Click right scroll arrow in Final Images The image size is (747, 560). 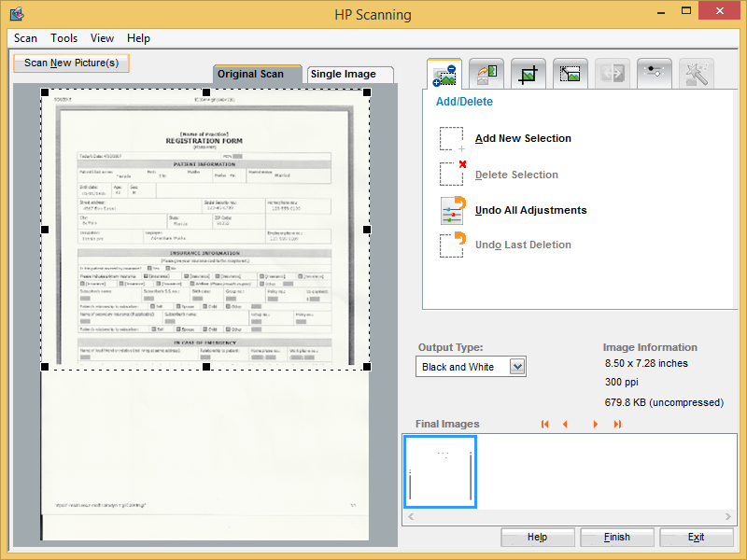click(728, 515)
